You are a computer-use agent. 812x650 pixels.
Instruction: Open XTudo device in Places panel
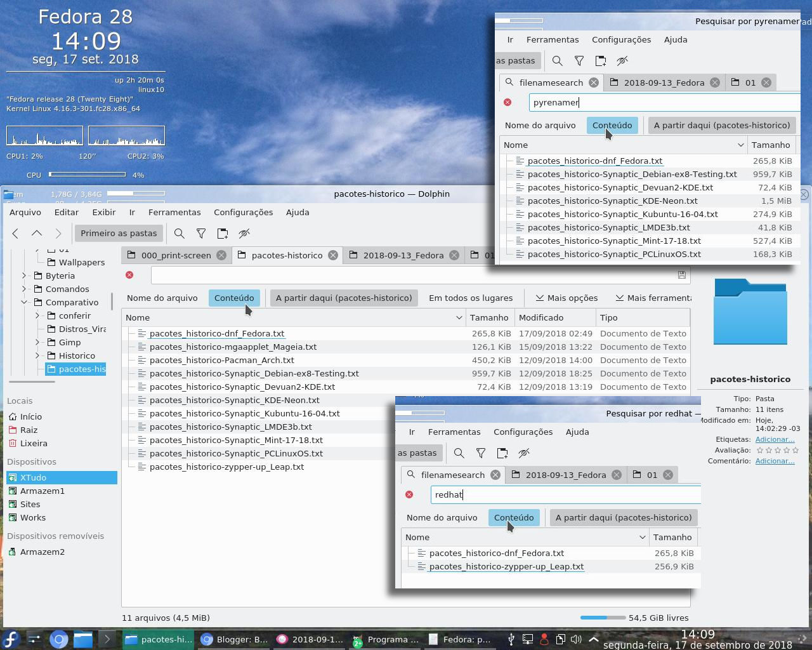[x=62, y=477]
